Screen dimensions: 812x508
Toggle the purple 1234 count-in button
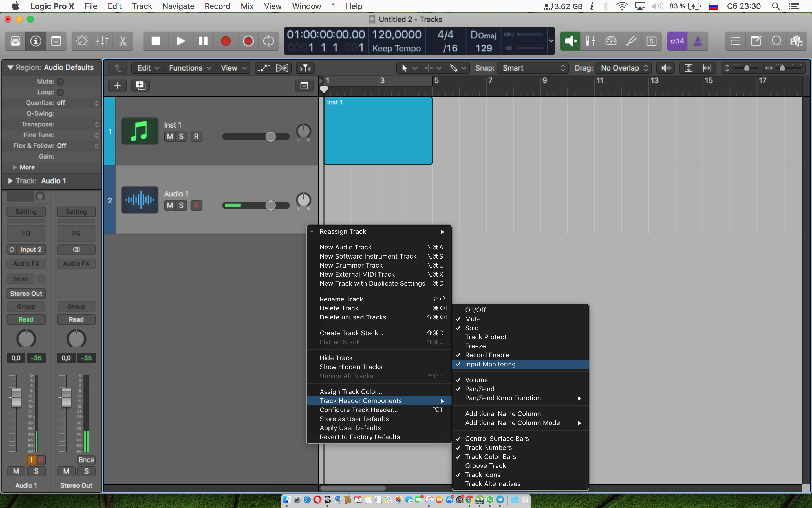[677, 41]
